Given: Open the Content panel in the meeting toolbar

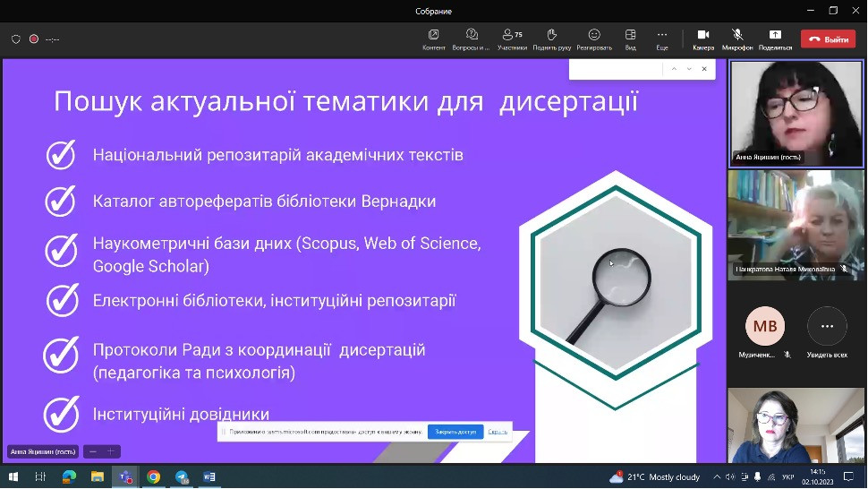Looking at the screenshot, I should point(433,40).
